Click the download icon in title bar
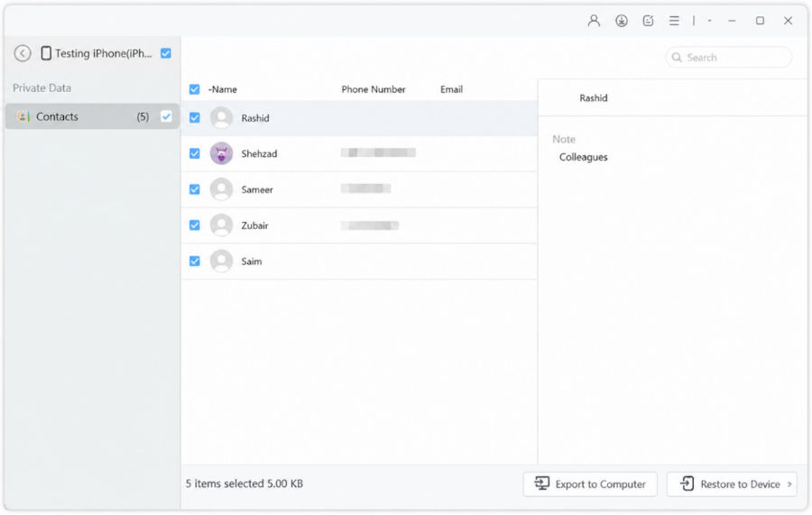Image resolution: width=812 pixels, height=515 pixels. (622, 21)
